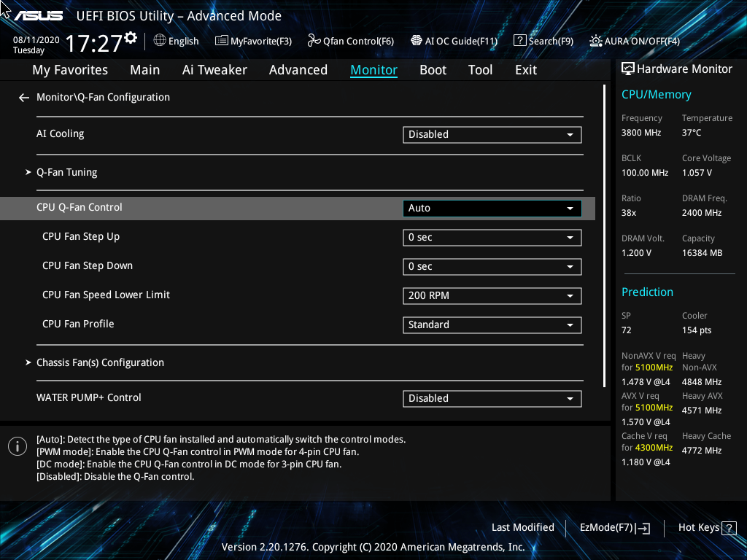The image size is (747, 560).
Task: Open the Qfan Control utility via F6 icon
Action: click(350, 41)
